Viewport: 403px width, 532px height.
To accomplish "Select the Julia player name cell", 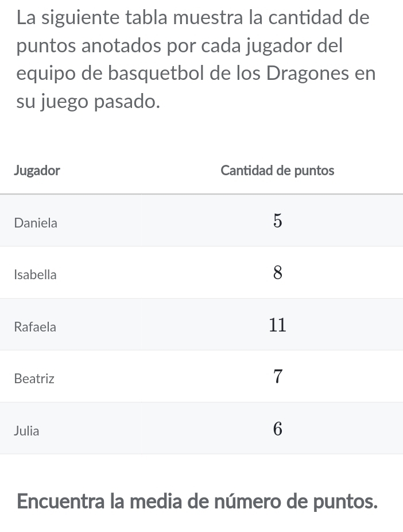I will coord(26,430).
